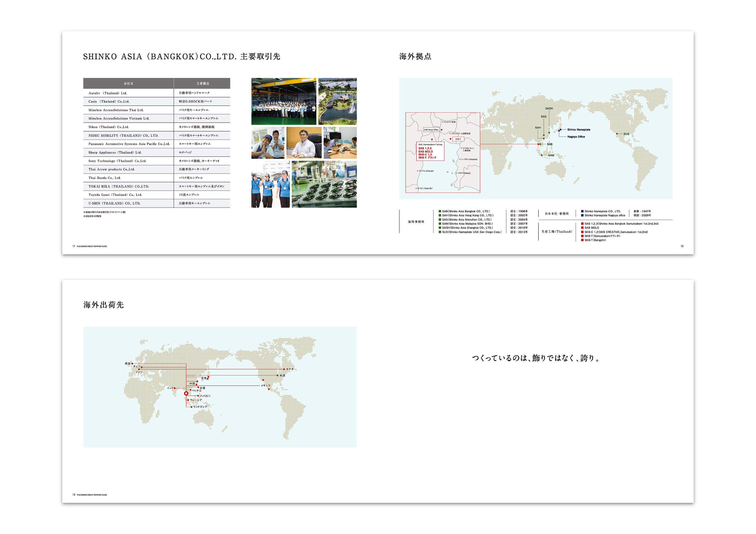The width and height of the screenshot is (756, 534).
Task: Click the 'SAB Samutsakorn Factory' callout box
Action: [x=430, y=151]
